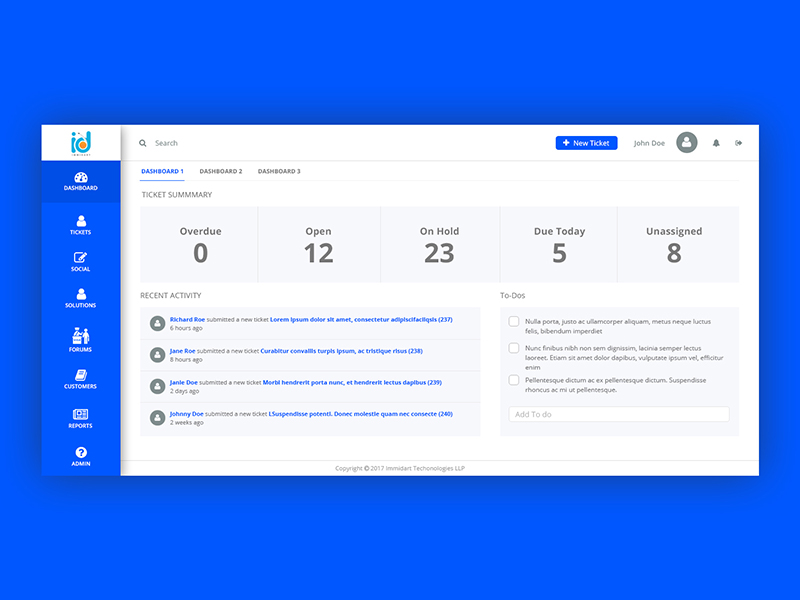Check the 'Nulla porta' to-do item

[x=514, y=322]
